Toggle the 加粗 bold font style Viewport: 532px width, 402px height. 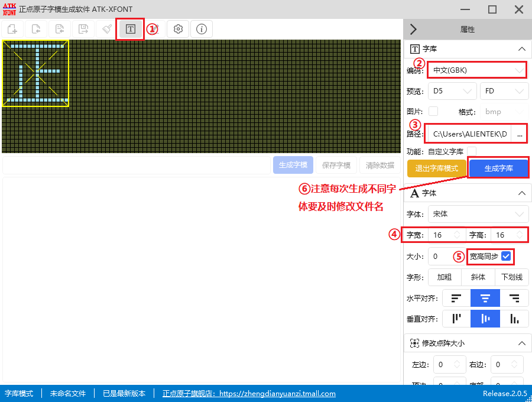pos(445,277)
